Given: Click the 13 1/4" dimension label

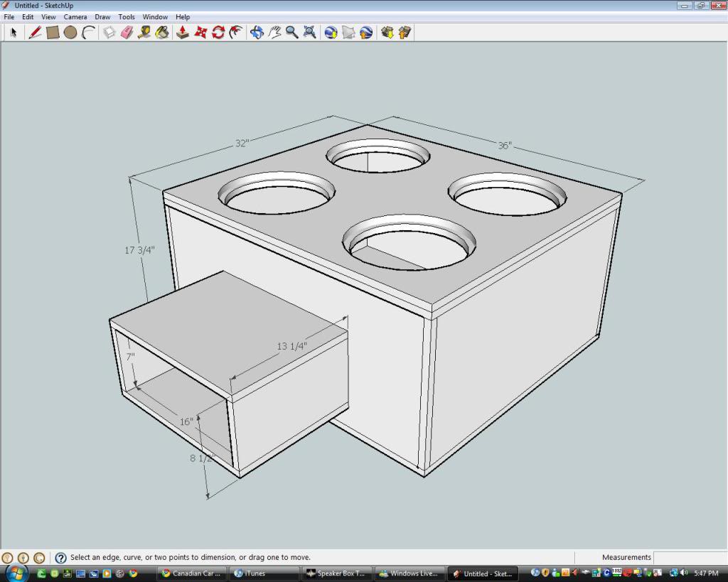Looking at the screenshot, I should 292,346.
